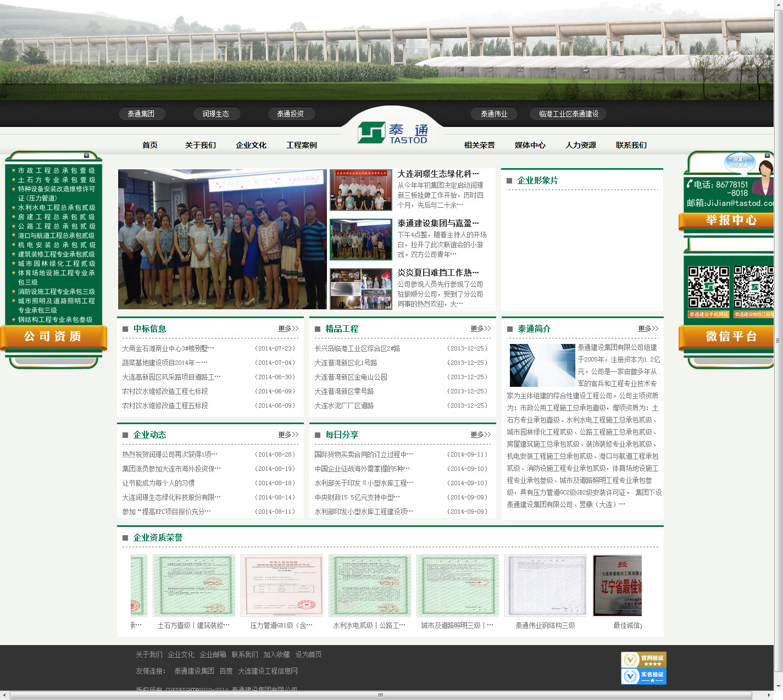Screen dimensions: 783x700
Task: Expand 更多 in the 泰通简介 section
Action: (648, 329)
